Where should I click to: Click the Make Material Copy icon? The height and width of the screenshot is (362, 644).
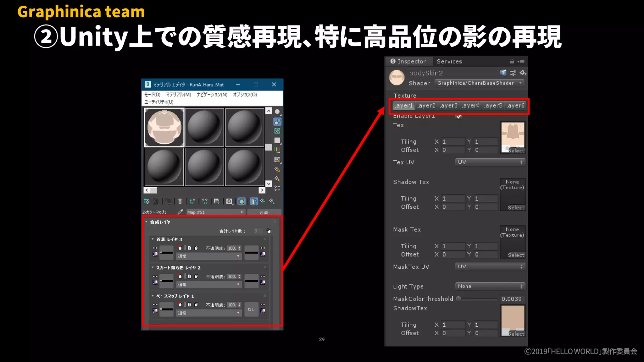192,201
